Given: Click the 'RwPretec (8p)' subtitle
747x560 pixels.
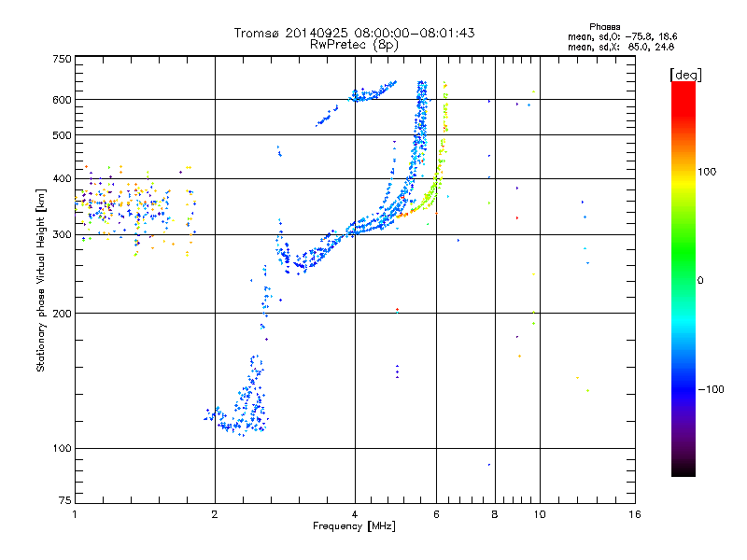Looking at the screenshot, I should 354,45.
